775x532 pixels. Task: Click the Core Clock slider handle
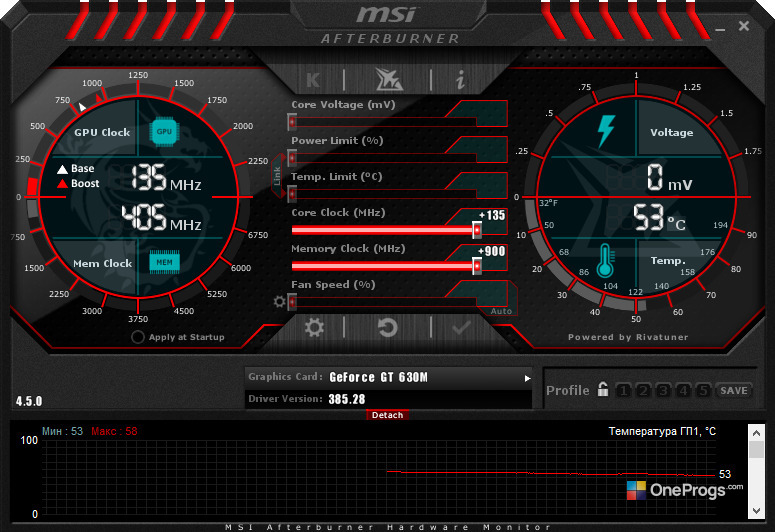(x=477, y=230)
